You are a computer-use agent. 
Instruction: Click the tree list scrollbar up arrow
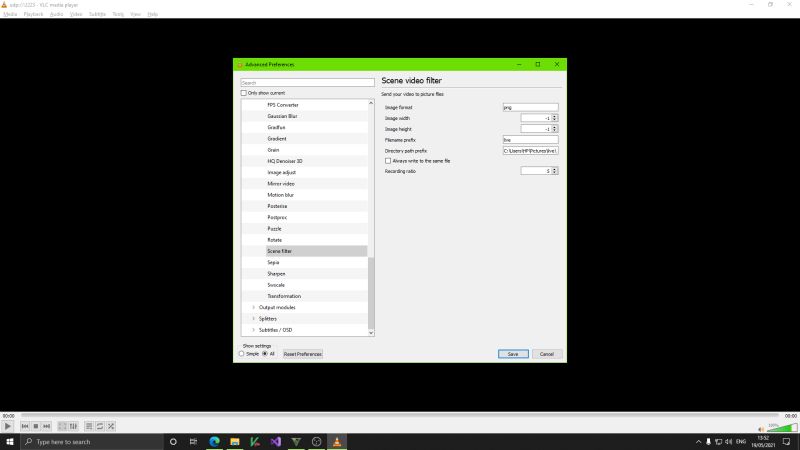pos(371,103)
